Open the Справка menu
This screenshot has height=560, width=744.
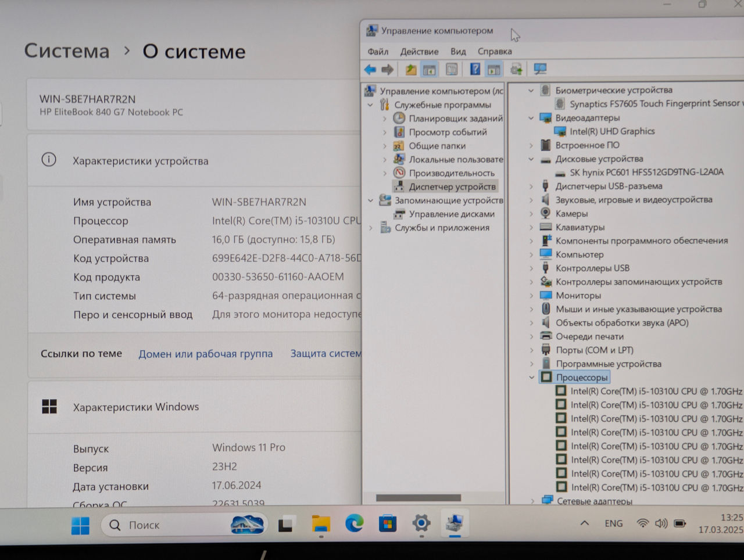pos(495,51)
